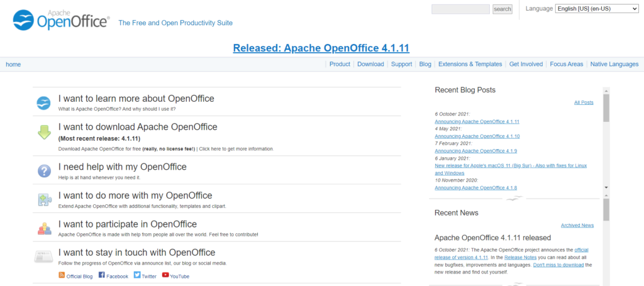Screen dimensions: 644x286
Task: Open the Native Languages menu
Action: click(614, 64)
